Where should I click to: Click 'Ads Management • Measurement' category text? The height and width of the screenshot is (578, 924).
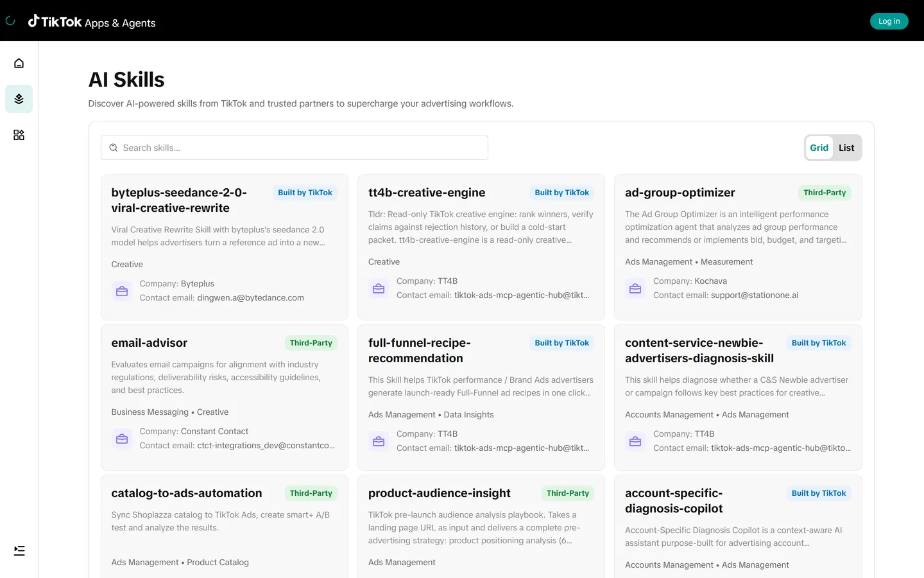click(x=689, y=262)
